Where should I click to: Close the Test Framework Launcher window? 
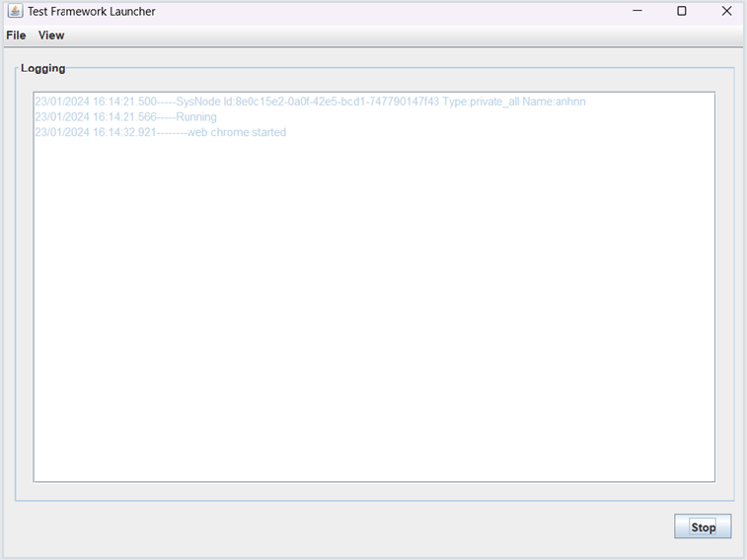point(726,12)
